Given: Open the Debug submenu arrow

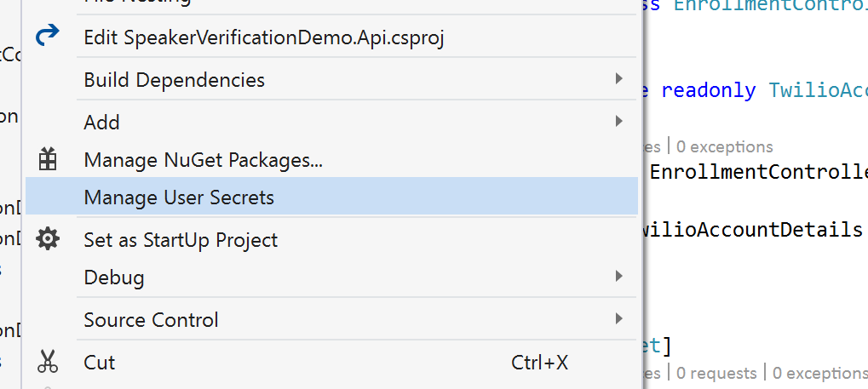Looking at the screenshot, I should point(619,276).
